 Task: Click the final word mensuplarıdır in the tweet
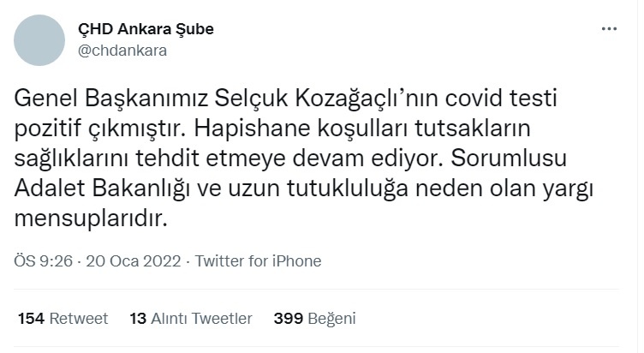tap(88, 218)
